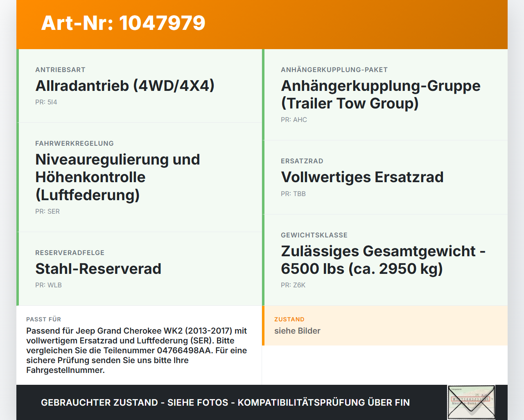Click the PR: AHC code

tap(294, 120)
